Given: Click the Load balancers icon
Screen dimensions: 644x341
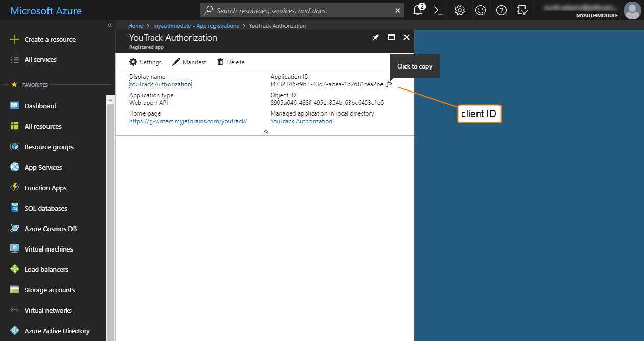Looking at the screenshot, I should tap(15, 269).
